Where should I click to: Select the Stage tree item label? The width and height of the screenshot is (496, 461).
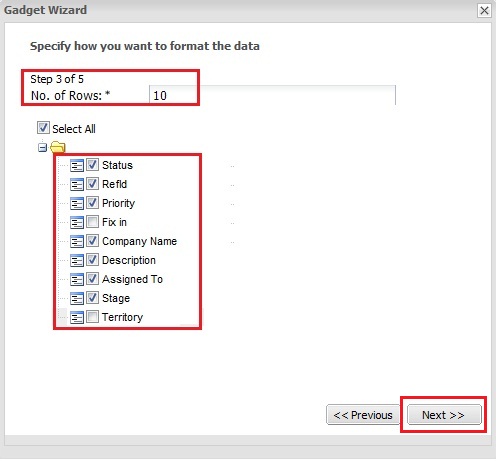[116, 298]
